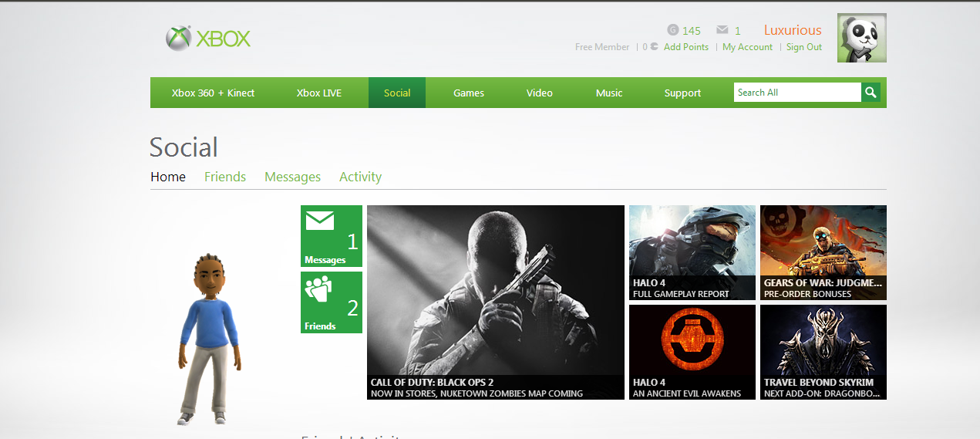Click the message count 1 in header
The width and height of the screenshot is (980, 439).
coord(737,31)
